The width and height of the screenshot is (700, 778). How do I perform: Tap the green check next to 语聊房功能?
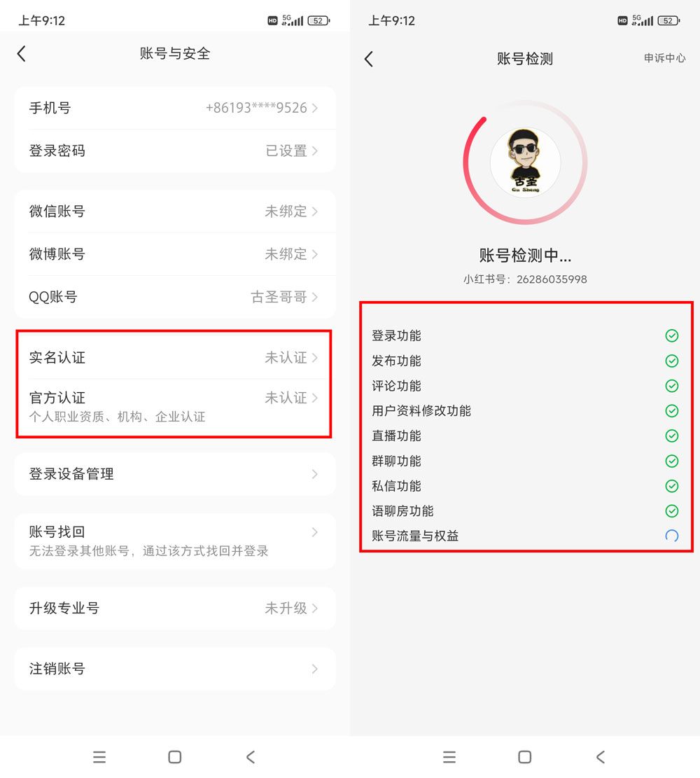[672, 510]
